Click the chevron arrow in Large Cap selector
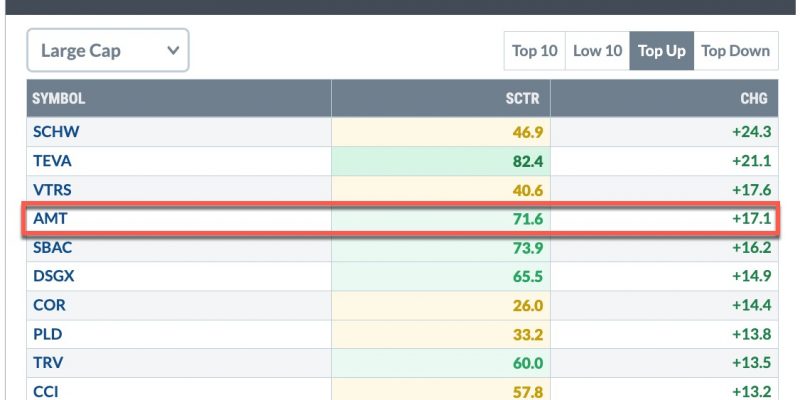Screen dimensions: 800x400 (x=173, y=51)
